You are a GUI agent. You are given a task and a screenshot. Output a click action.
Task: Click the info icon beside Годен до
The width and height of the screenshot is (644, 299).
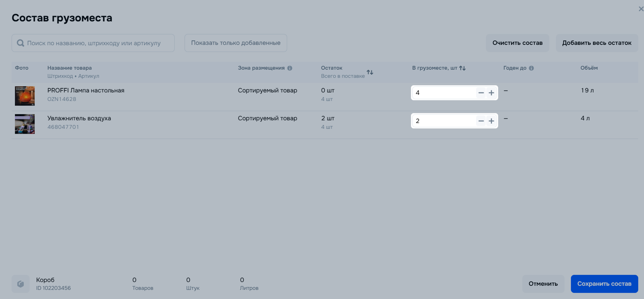(x=531, y=68)
